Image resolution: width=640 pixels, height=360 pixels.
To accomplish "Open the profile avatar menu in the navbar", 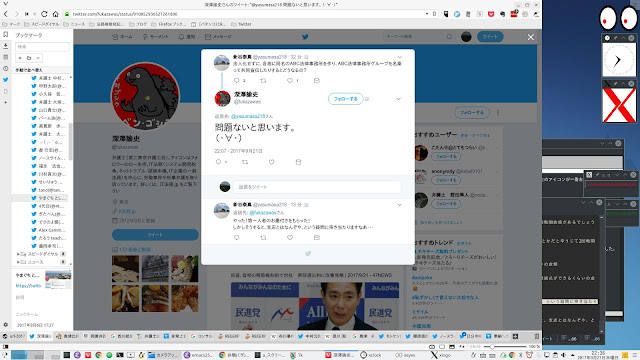I will point(466,37).
